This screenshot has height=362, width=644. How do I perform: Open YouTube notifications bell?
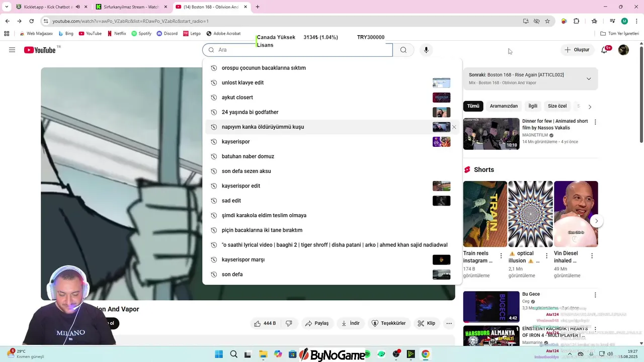tap(604, 50)
